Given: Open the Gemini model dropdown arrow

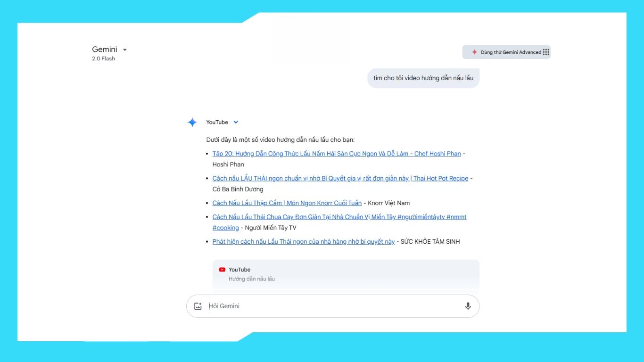Looking at the screenshot, I should coord(124,50).
